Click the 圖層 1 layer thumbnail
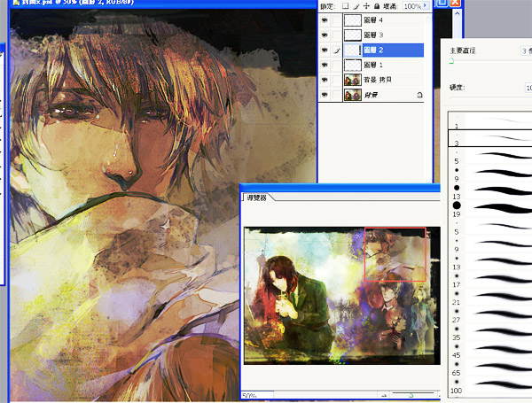This screenshot has width=532, height=403. point(353,65)
